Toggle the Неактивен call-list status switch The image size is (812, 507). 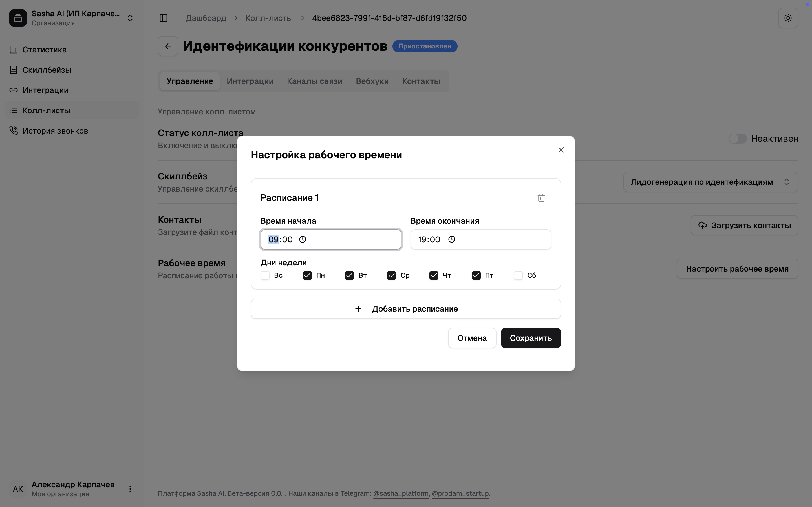point(737,139)
